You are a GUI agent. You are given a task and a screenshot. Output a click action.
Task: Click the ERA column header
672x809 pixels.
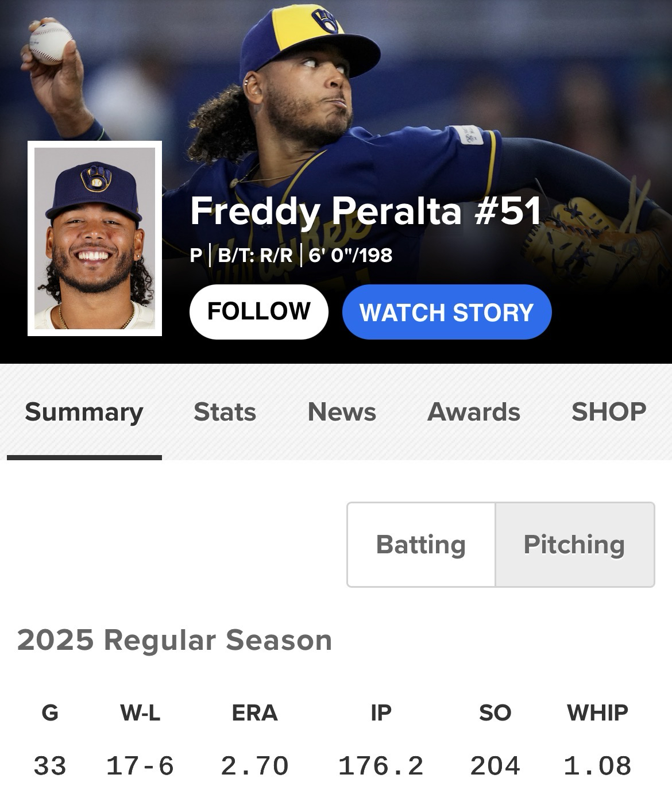(254, 713)
